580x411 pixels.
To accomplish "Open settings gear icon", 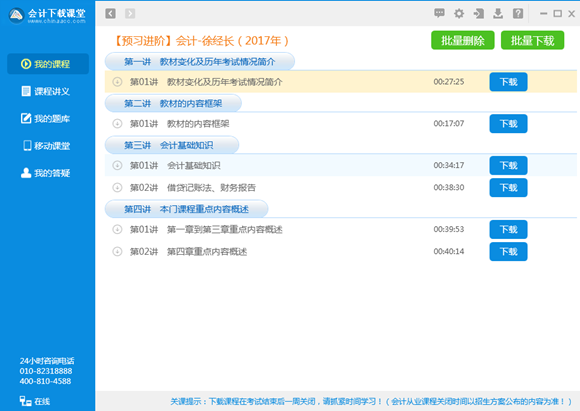I will click(459, 14).
